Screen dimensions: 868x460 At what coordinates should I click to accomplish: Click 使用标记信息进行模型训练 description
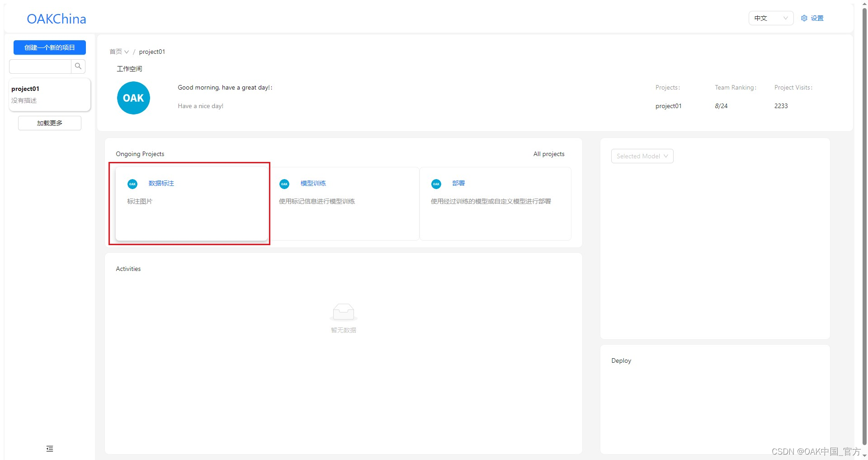(317, 201)
